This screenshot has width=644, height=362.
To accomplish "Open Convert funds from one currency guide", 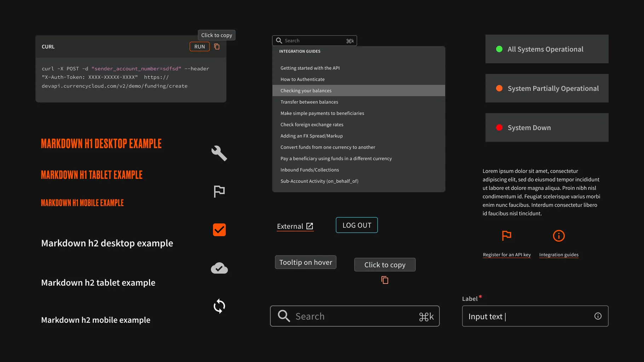I will [359, 147].
